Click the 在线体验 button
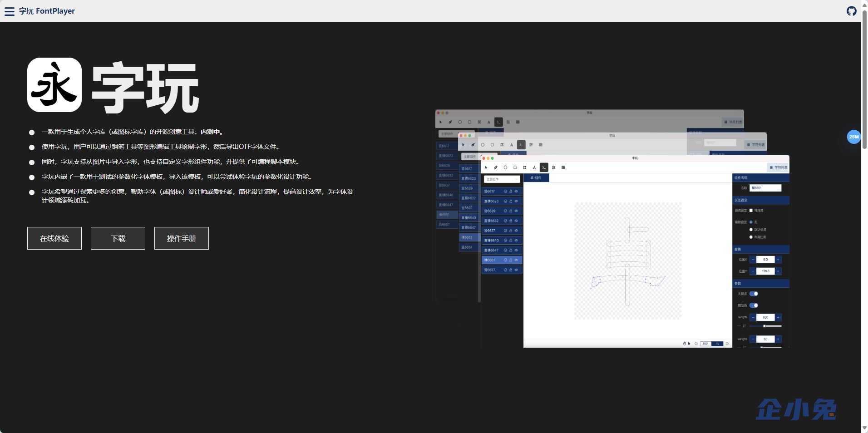868x433 pixels. click(54, 238)
